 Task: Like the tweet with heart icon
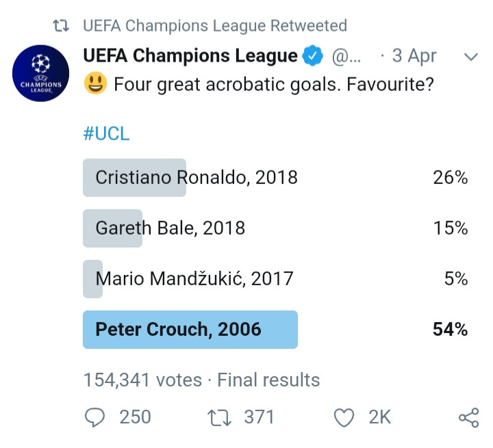(344, 417)
